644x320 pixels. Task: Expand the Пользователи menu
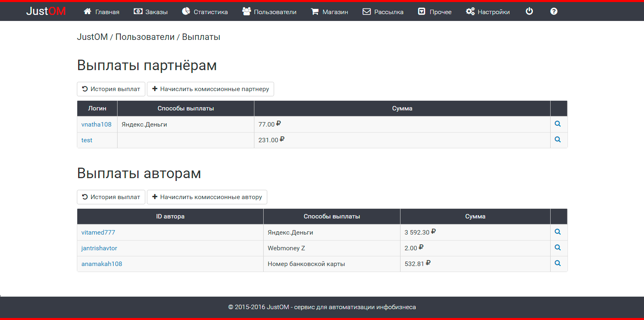pos(269,12)
